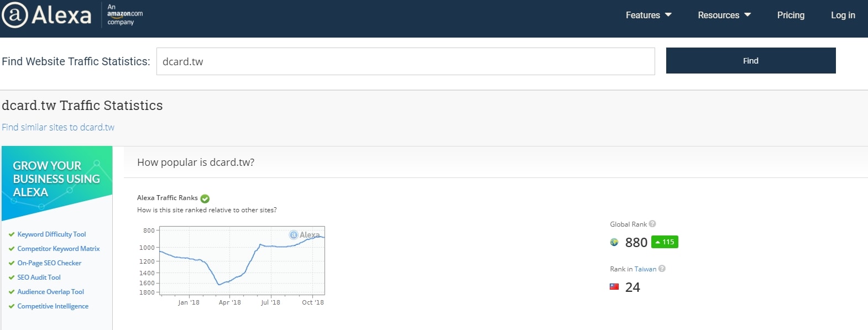Click the Taiwan flag icon beside rank 24
Screen dimensions: 868x330
[614, 287]
